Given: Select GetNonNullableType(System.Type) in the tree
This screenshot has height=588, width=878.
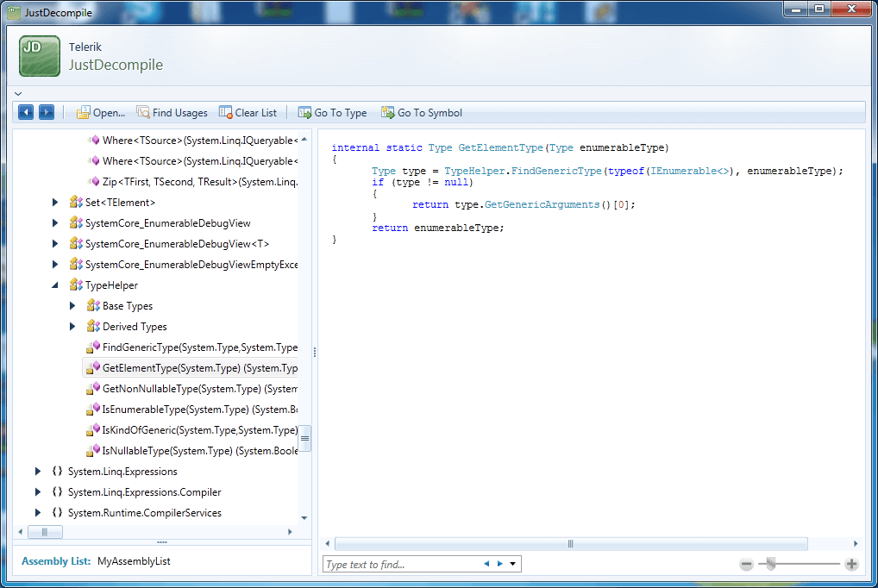Looking at the screenshot, I should (191, 389).
